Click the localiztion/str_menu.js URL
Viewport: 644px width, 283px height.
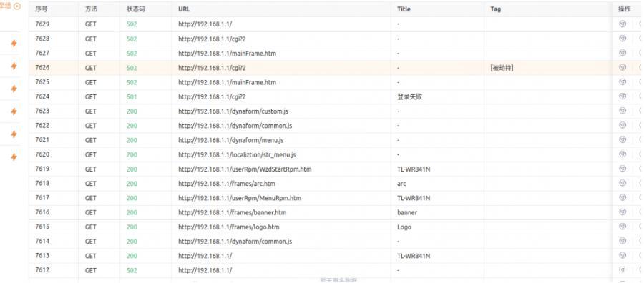[x=237, y=154]
